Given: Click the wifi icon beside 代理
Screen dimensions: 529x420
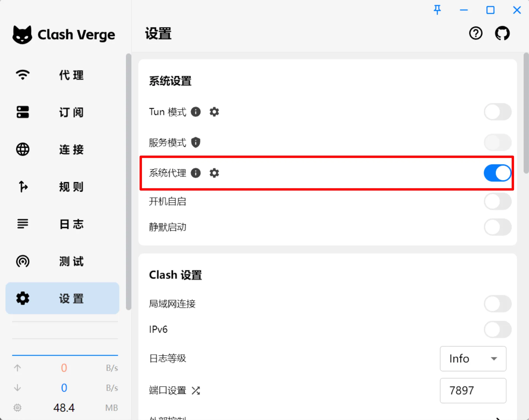Looking at the screenshot, I should (23, 75).
